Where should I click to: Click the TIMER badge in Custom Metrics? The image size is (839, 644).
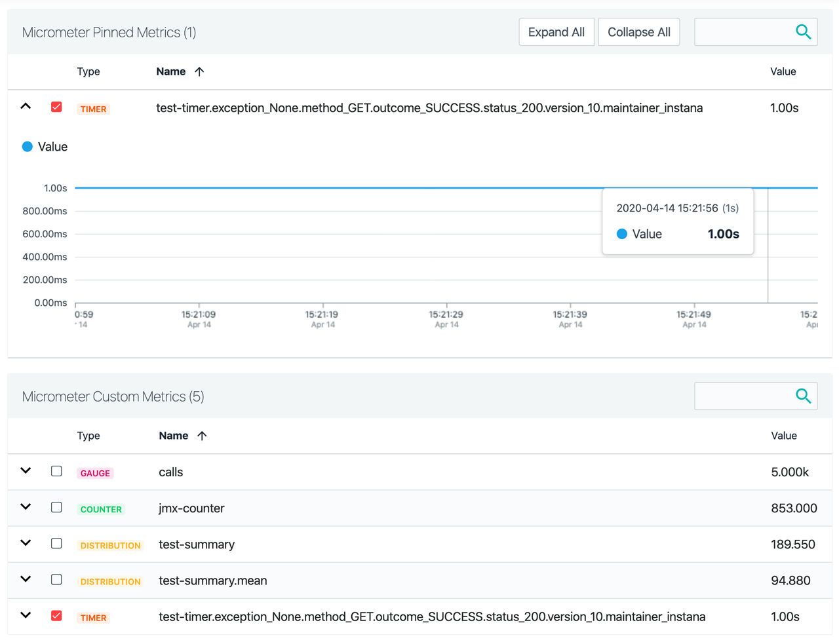93,617
